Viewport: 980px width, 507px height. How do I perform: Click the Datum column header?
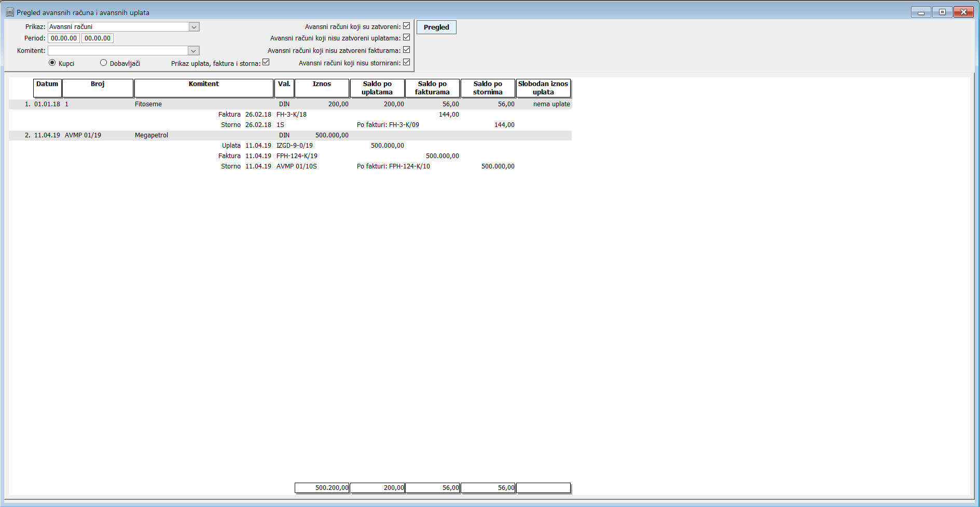(47, 88)
